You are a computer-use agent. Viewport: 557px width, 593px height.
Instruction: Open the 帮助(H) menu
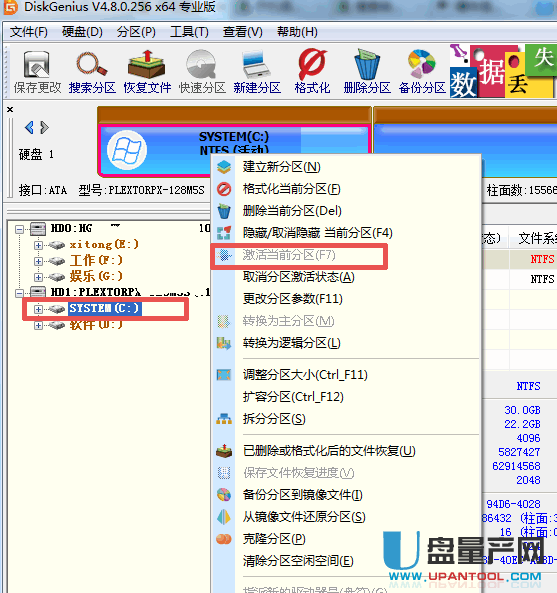click(x=297, y=32)
